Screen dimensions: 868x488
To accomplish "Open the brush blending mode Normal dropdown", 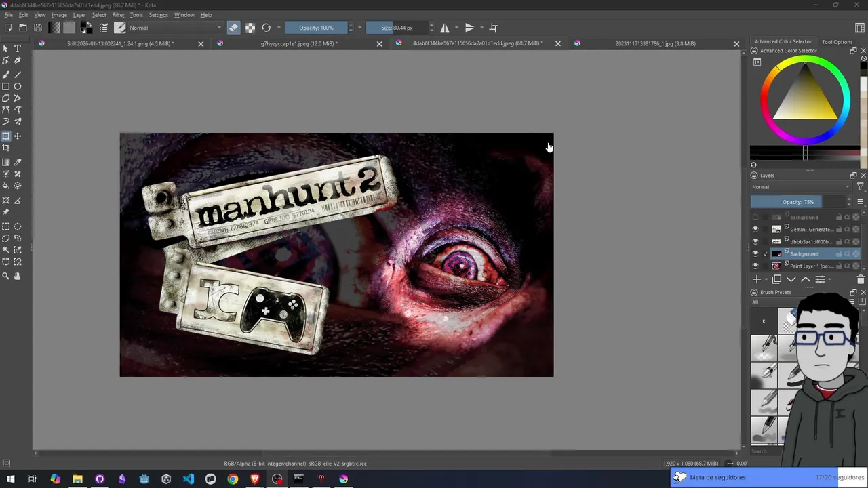I will tap(174, 28).
